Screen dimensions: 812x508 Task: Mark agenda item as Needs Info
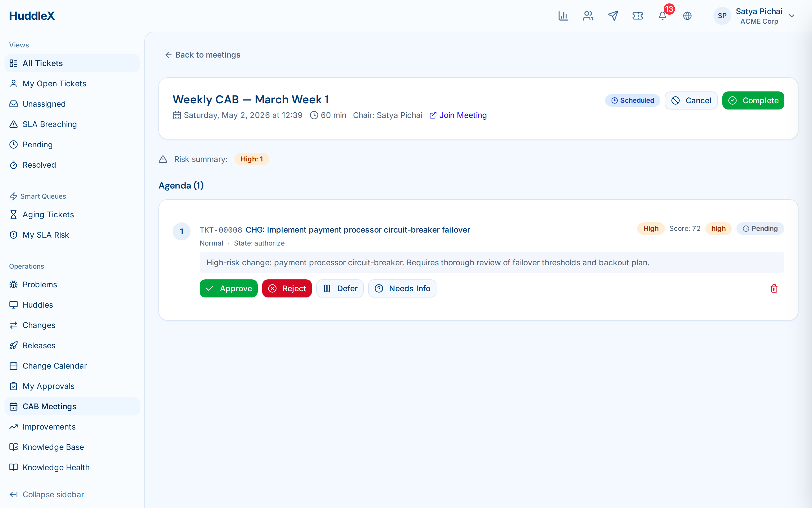(x=402, y=288)
